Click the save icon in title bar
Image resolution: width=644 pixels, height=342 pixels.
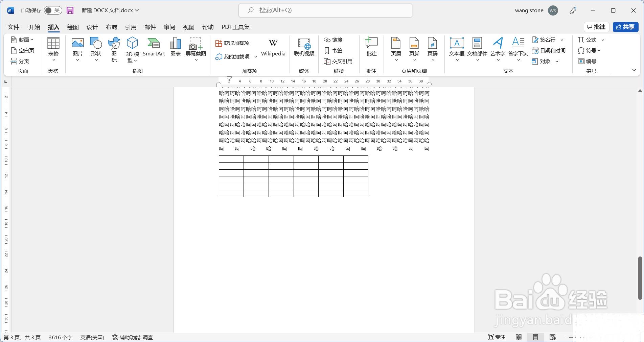click(x=70, y=10)
